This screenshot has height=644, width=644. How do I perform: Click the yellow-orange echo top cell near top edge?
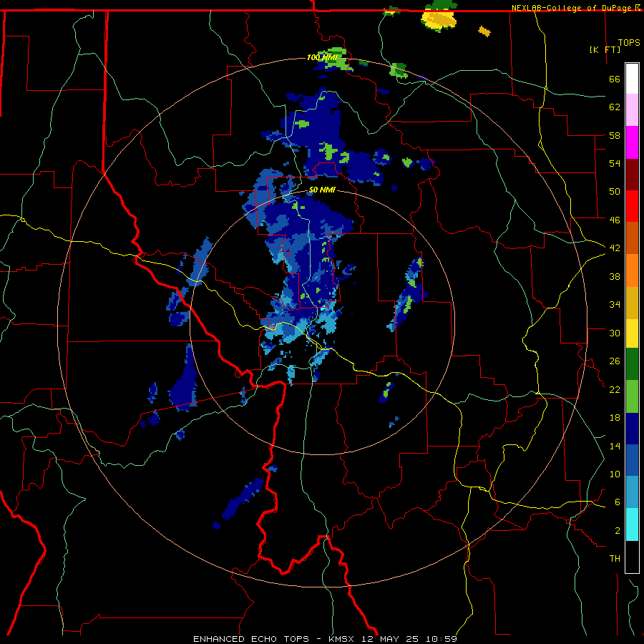[439, 20]
